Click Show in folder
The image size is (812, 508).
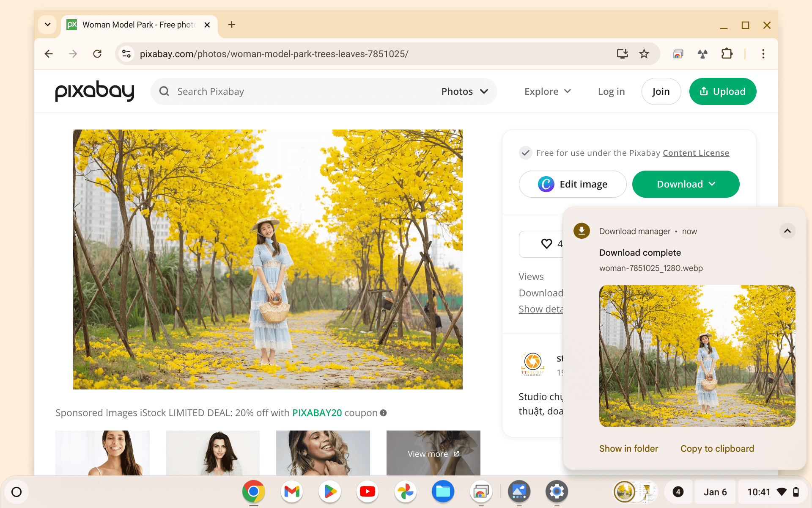point(628,448)
